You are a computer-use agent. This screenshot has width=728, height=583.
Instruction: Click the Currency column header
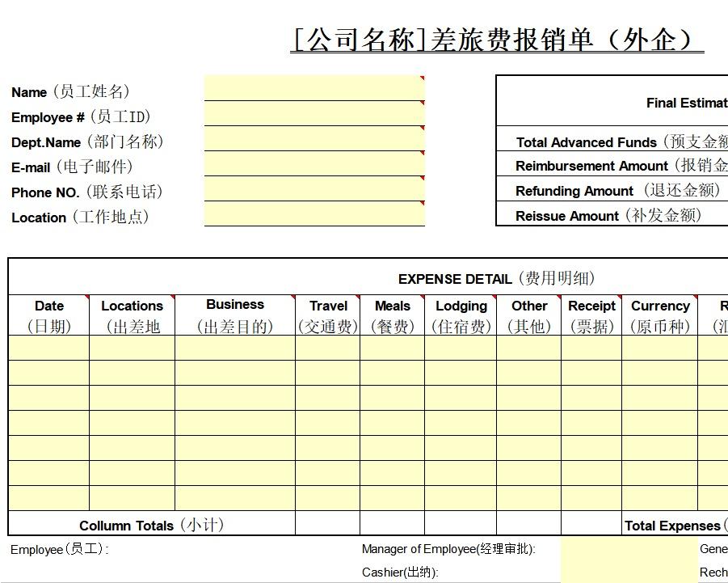pos(659,315)
